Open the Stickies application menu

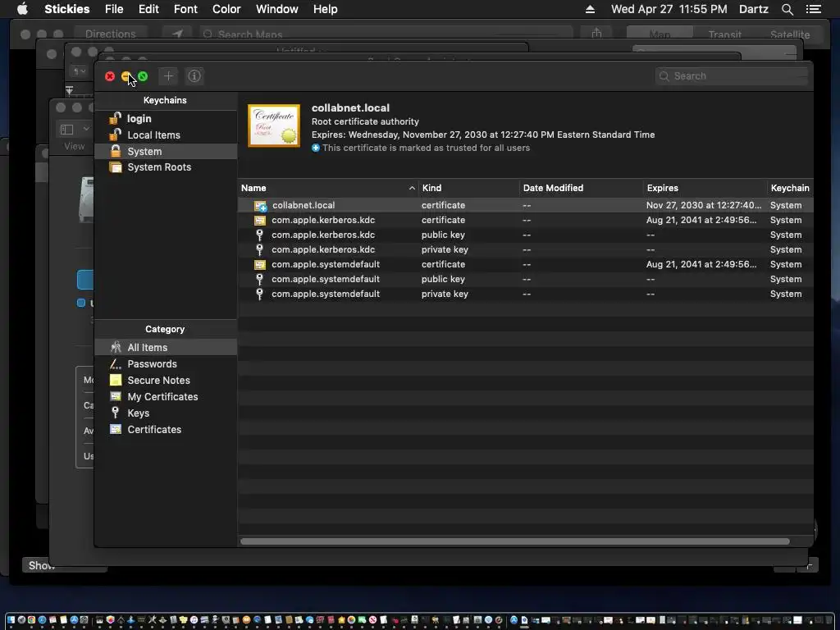point(67,9)
